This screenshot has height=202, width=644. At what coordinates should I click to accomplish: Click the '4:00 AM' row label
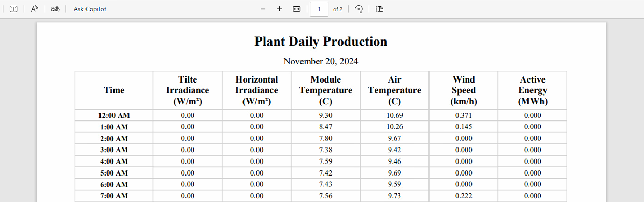pyautogui.click(x=114, y=161)
